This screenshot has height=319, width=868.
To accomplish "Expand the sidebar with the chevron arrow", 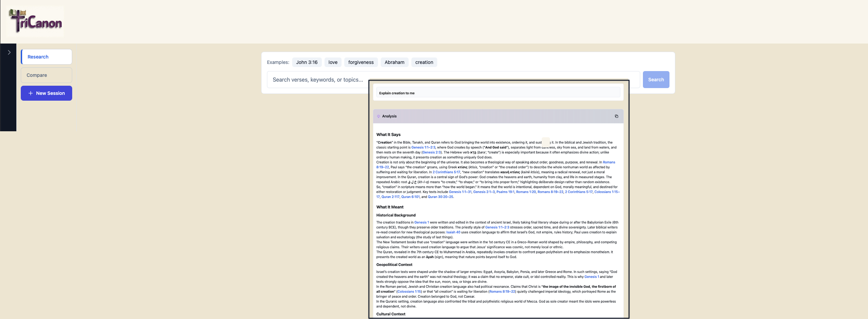I will 9,52.
